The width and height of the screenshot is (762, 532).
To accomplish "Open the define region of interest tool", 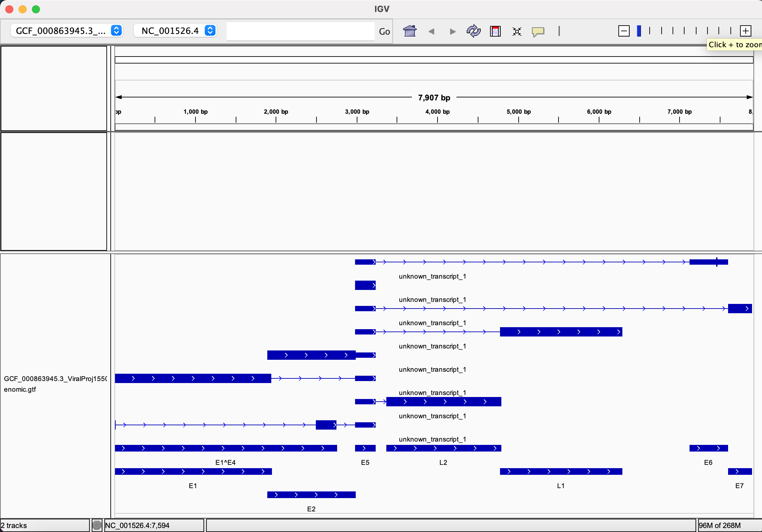I will coord(495,31).
